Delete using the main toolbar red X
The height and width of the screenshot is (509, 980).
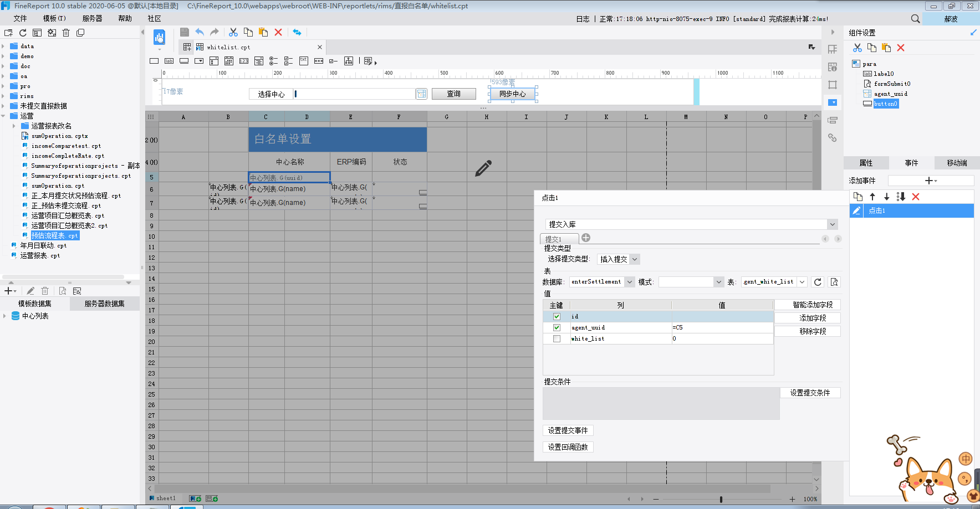[x=278, y=32]
